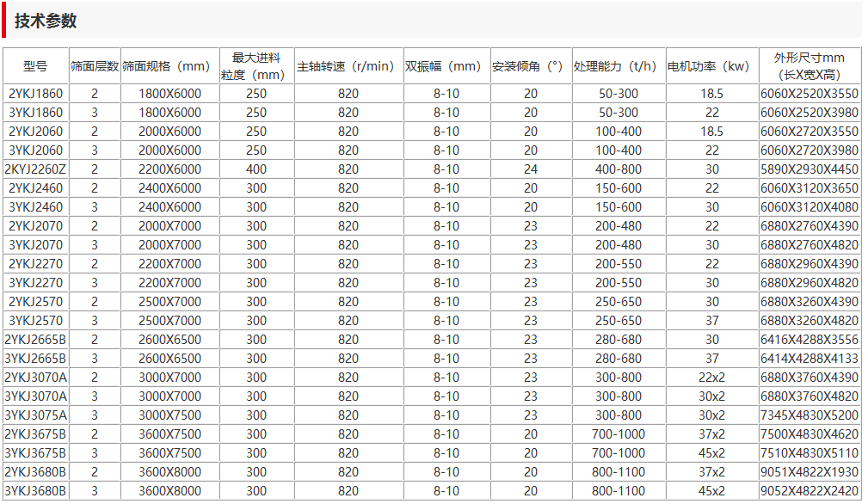Viewport: 868px width, 504px height.
Task: Click model cell 3YKJ3075A
Action: [x=35, y=415]
